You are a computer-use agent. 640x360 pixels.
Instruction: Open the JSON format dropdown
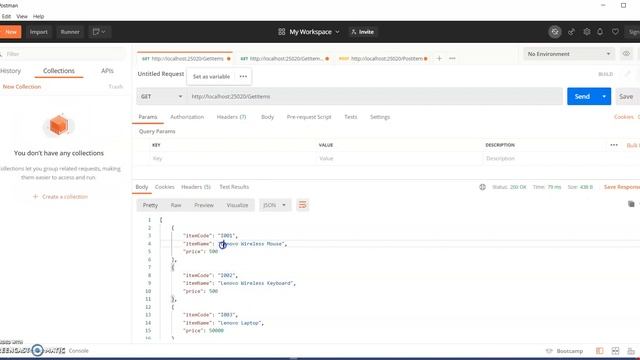275,205
